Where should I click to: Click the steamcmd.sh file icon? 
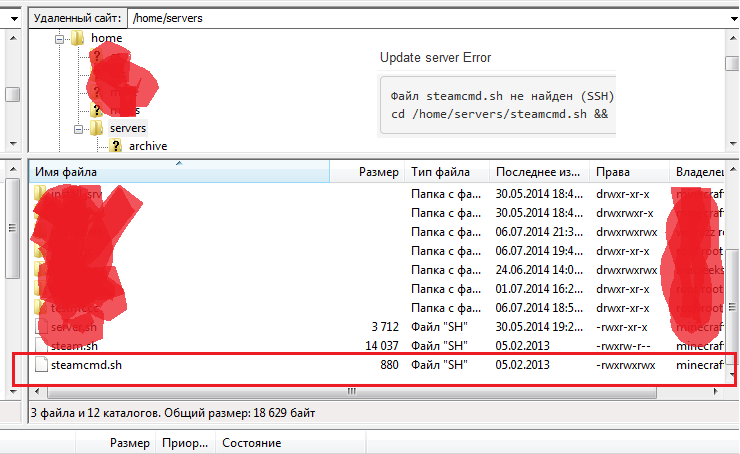[x=40, y=366]
